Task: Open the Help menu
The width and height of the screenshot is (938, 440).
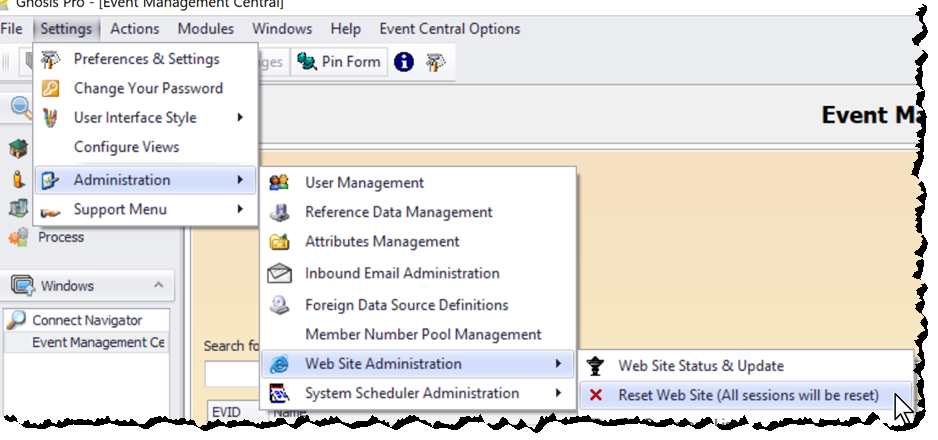Action: 346,29
